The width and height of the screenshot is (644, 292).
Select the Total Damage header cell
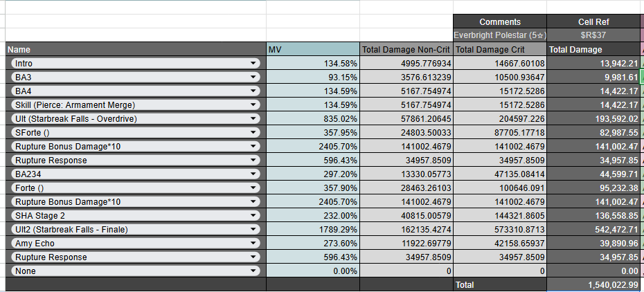593,50
